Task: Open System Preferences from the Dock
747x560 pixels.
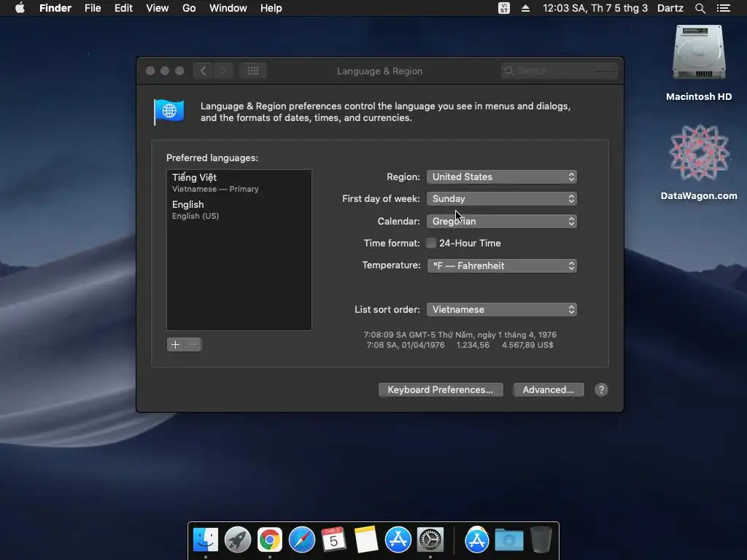Action: pyautogui.click(x=430, y=540)
